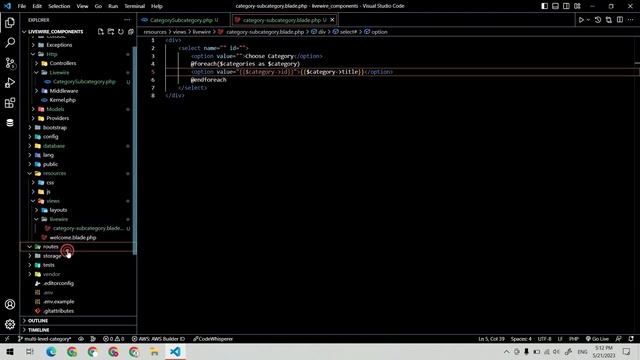Select the category-subcategory.blade.php tab
640x360 pixels.
[x=284, y=20]
